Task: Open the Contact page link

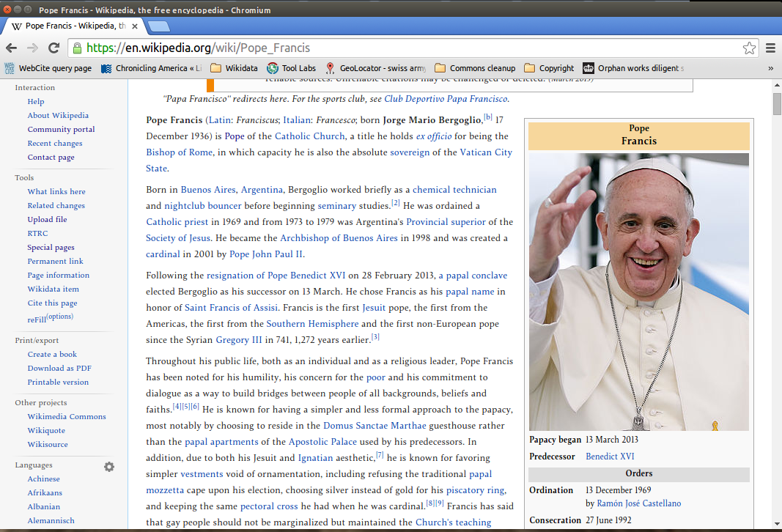Action: (x=51, y=157)
